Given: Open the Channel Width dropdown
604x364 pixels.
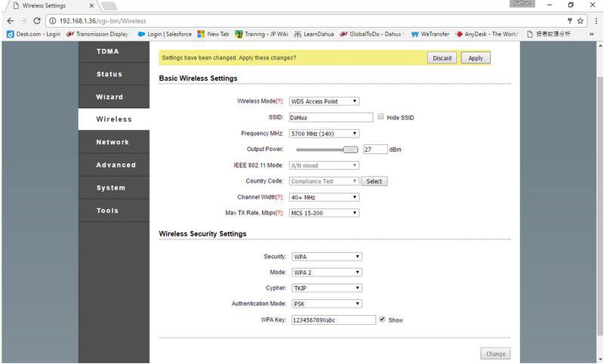Looking at the screenshot, I should click(324, 197).
